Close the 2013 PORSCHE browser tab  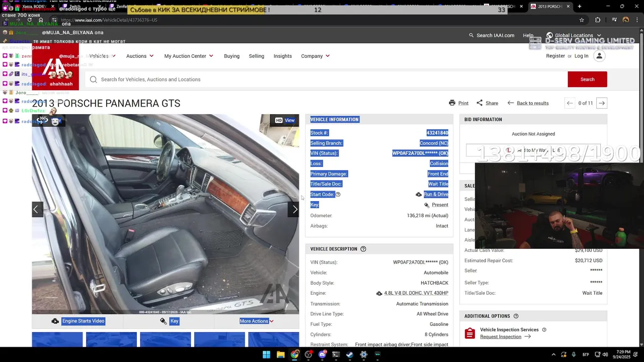[568, 7]
